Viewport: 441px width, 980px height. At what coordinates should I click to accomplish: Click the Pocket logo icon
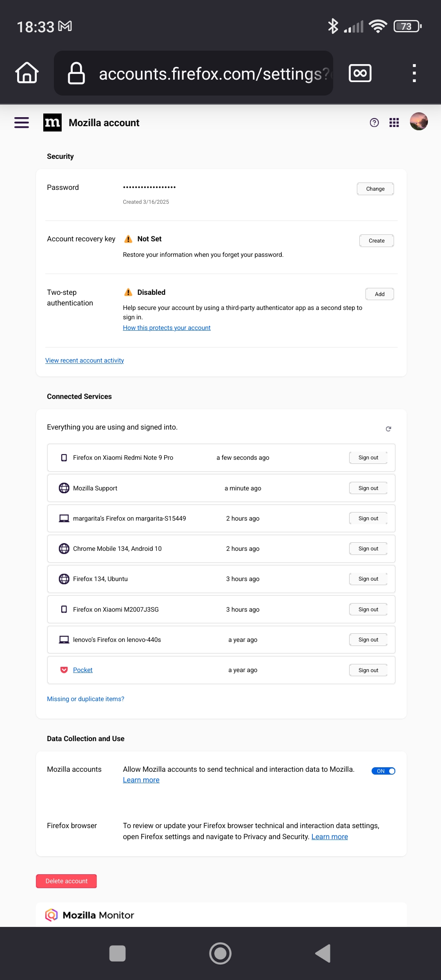coord(64,670)
